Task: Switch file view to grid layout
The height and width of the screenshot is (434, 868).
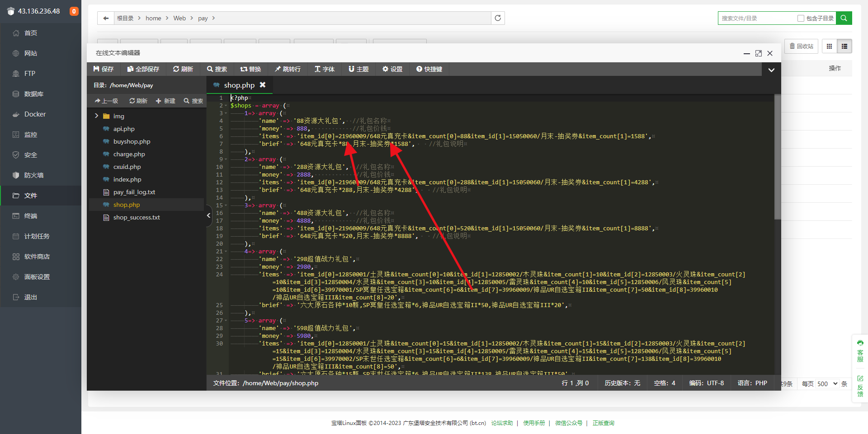Action: coord(829,46)
